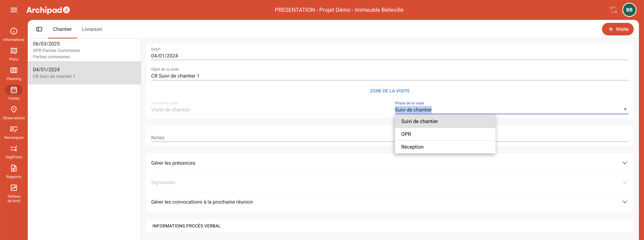644x240 pixels.
Task: Open the Remarques section
Action: click(14, 132)
